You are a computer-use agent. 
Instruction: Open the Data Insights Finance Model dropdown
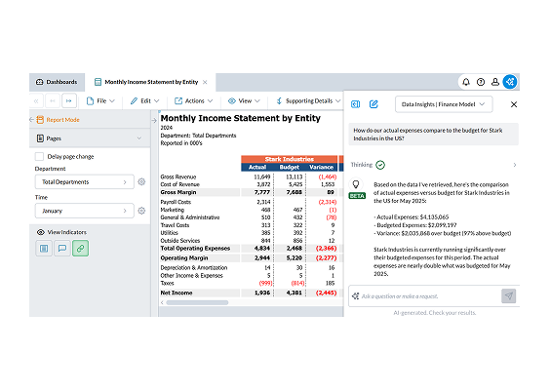click(x=444, y=104)
